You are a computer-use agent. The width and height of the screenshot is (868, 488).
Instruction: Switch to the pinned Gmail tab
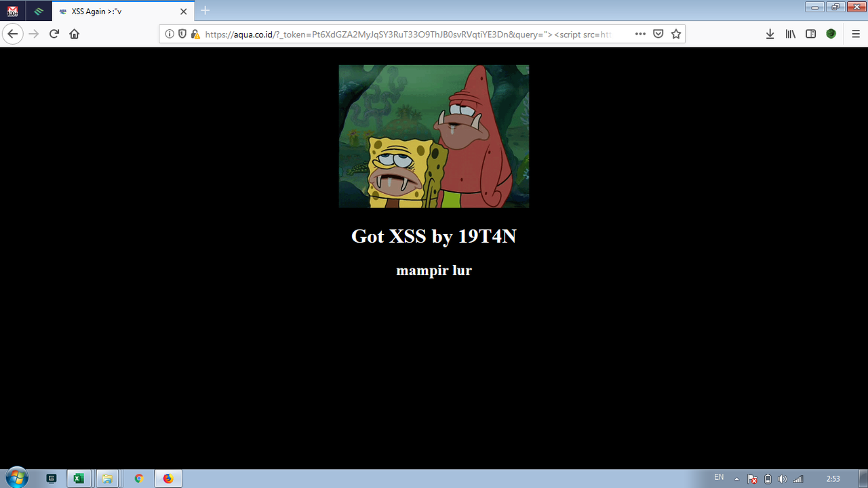click(x=13, y=11)
